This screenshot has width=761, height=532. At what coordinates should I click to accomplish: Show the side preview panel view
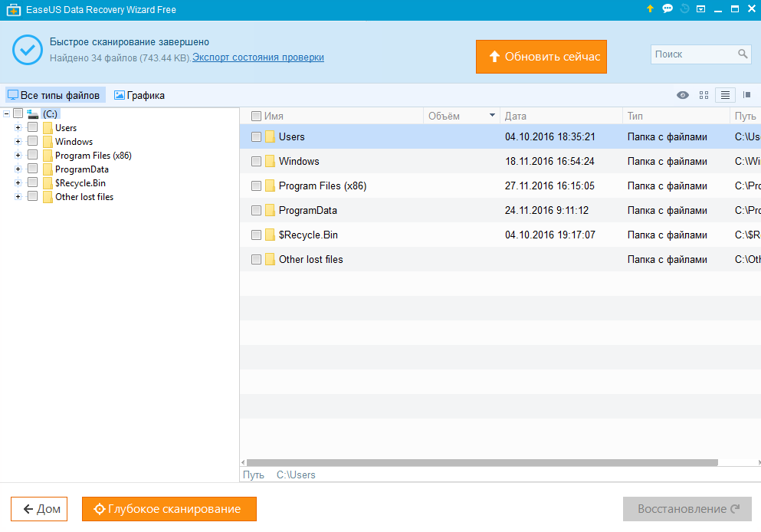[747, 95]
